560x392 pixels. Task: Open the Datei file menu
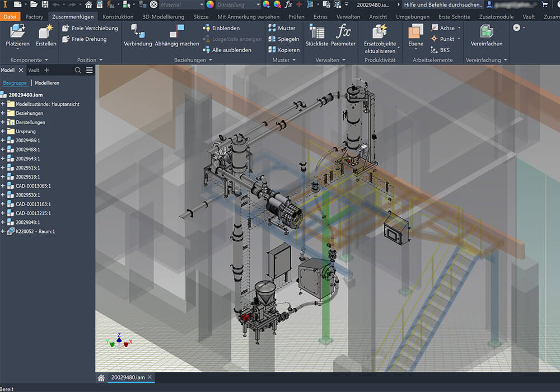[x=10, y=17]
